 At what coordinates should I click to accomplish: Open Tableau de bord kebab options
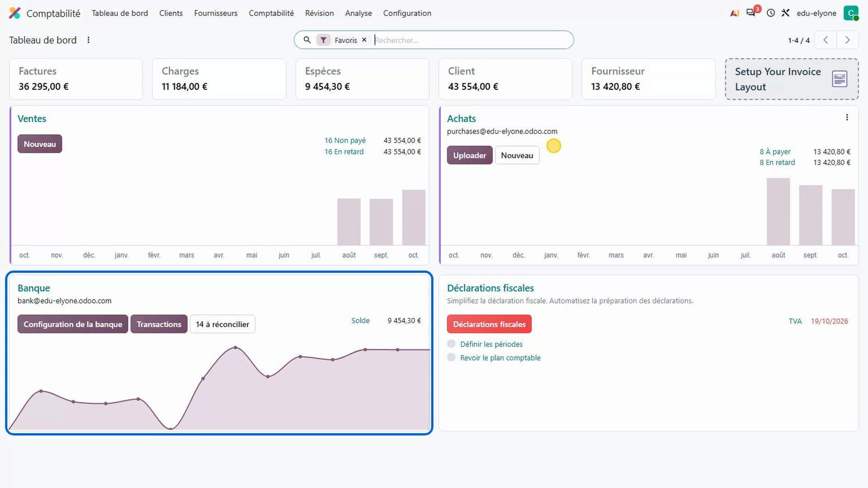[89, 40]
